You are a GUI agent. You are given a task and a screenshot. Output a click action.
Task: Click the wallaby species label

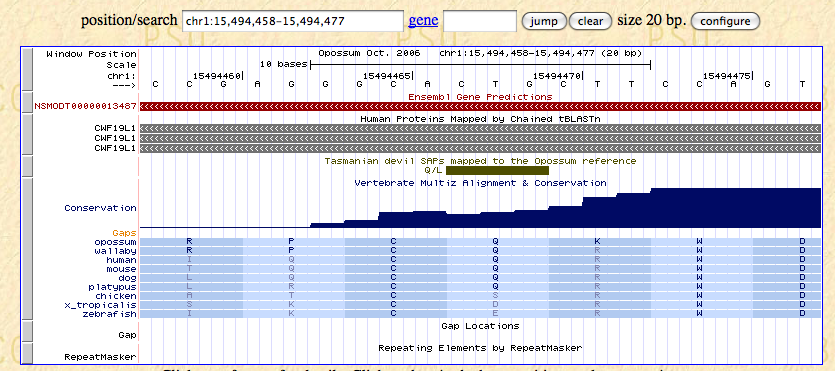[116, 251]
